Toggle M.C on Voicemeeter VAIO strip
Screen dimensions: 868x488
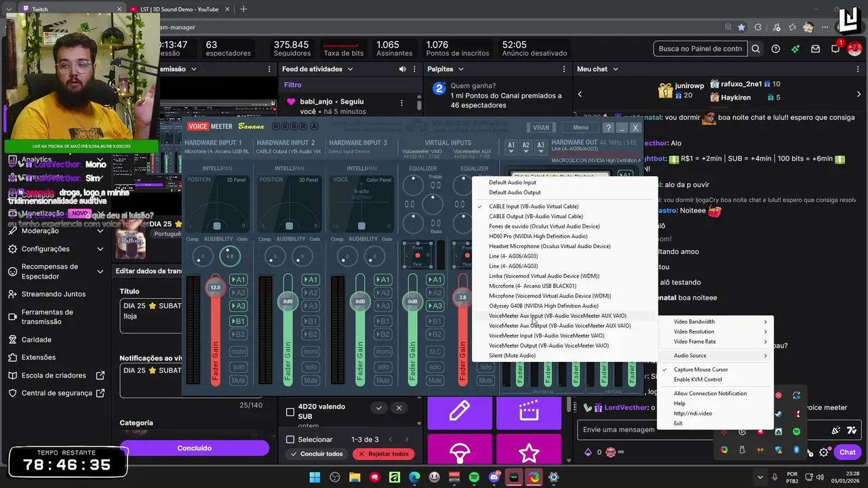pyautogui.click(x=435, y=352)
